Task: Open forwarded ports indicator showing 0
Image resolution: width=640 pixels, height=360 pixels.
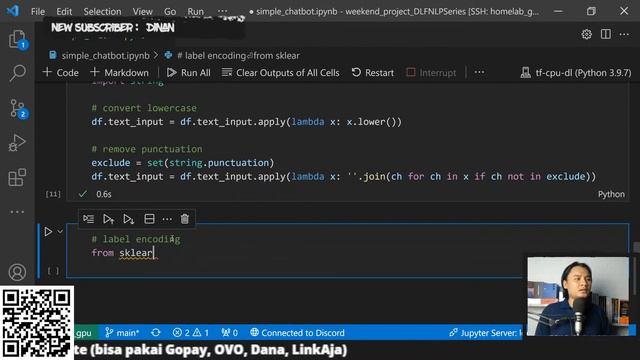Action: click(x=230, y=333)
